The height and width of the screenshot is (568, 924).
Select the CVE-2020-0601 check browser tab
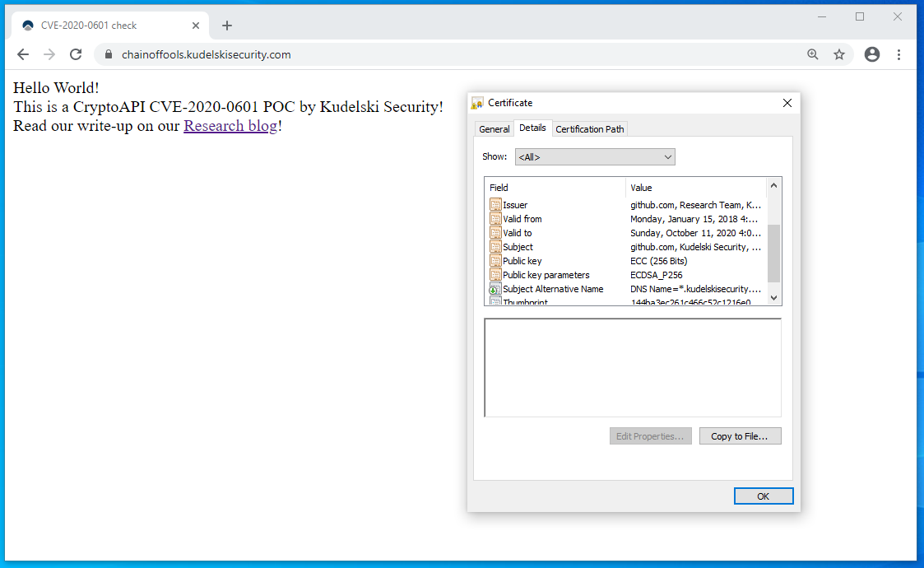[x=110, y=26]
